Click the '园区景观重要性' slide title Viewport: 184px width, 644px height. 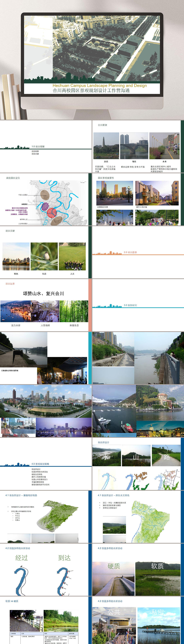(x=106, y=178)
